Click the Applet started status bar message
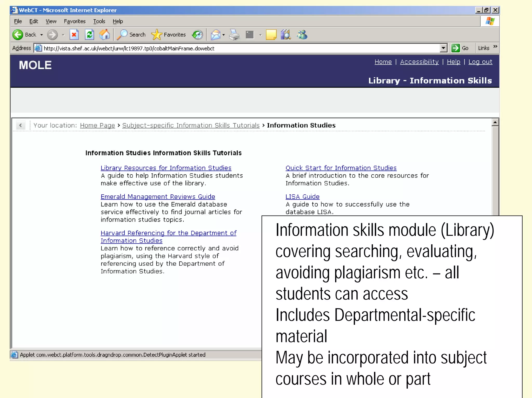This screenshot has height=398, width=532. click(113, 355)
